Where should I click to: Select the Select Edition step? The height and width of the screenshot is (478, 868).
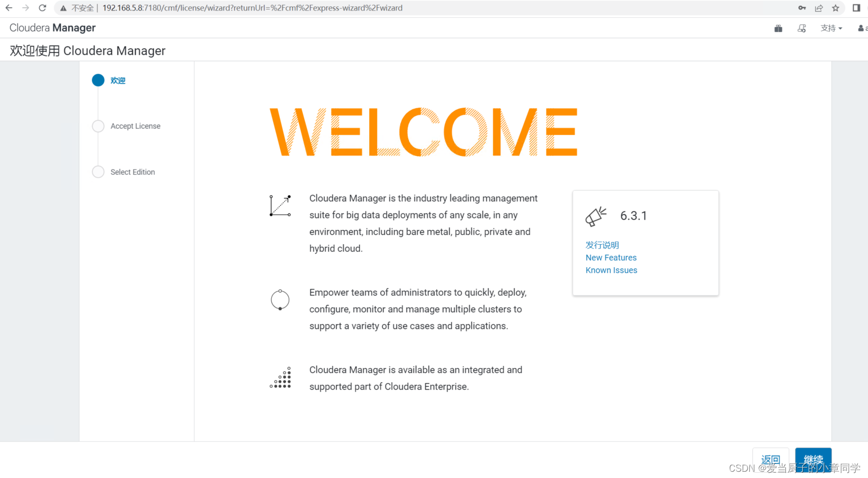[133, 172]
